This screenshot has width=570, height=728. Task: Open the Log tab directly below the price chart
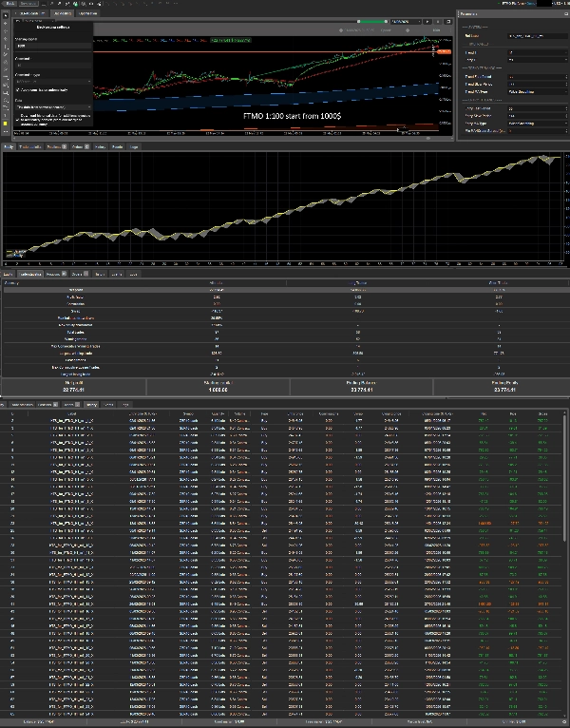pyautogui.click(x=134, y=146)
